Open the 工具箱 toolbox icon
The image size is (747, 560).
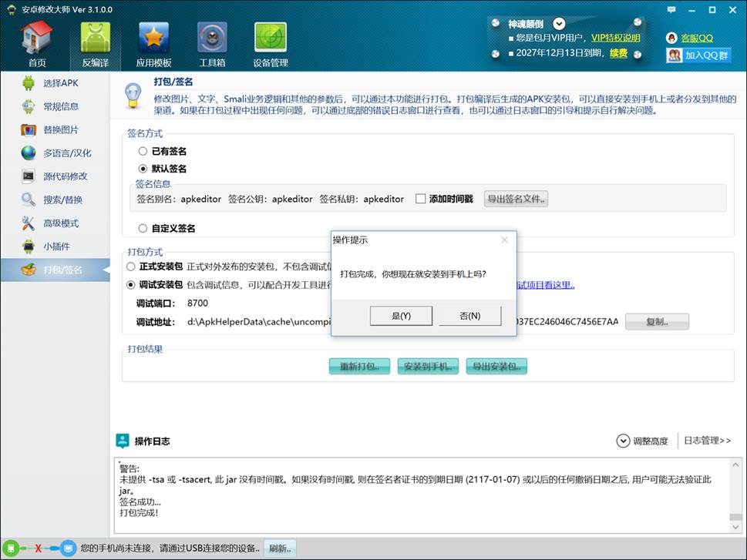coord(212,37)
